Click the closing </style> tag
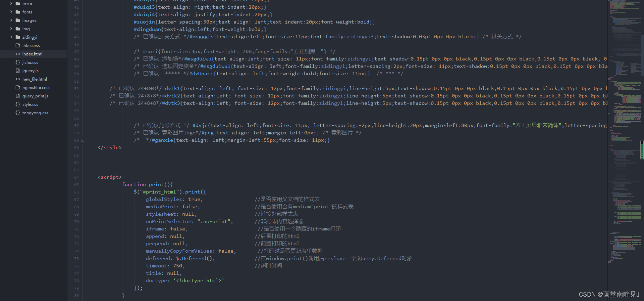 pos(110,147)
